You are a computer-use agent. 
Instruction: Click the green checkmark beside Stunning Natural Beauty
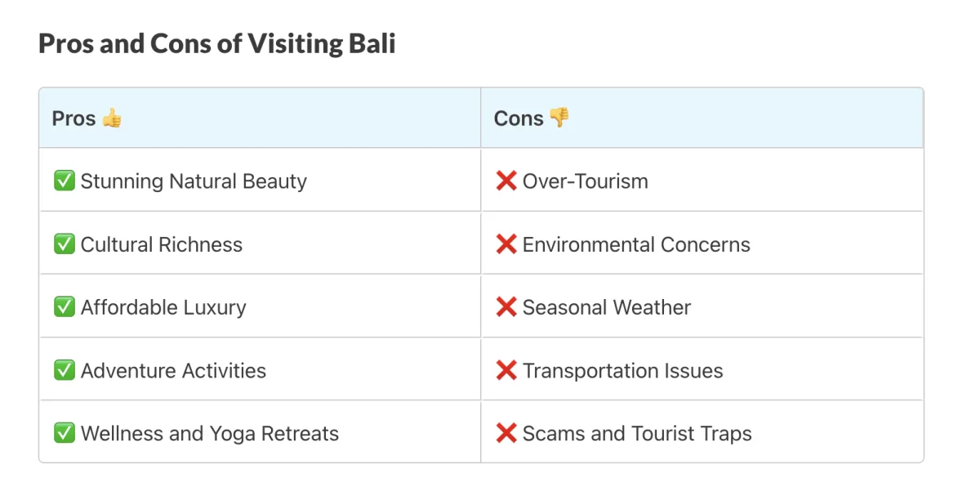(x=65, y=181)
